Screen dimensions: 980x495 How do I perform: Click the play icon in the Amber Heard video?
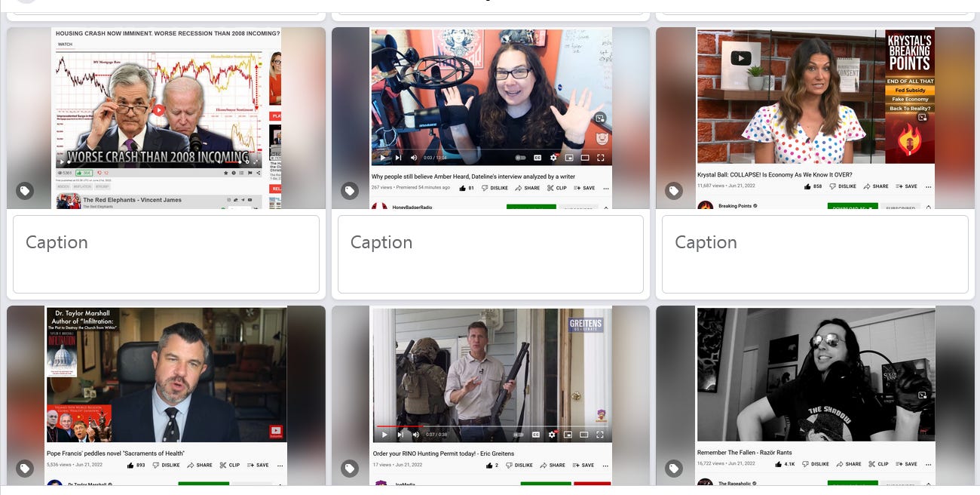384,158
